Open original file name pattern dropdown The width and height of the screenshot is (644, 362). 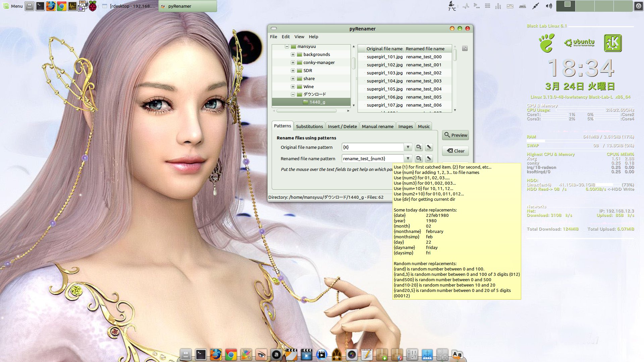(408, 147)
